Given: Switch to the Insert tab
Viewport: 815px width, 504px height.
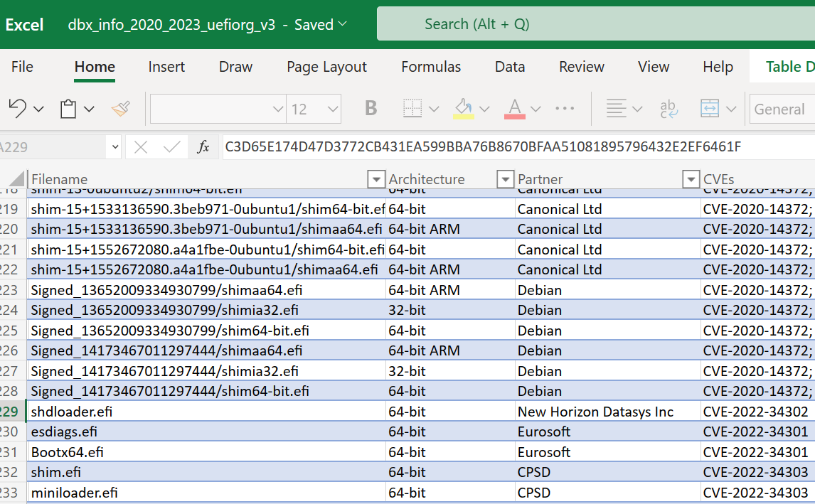Looking at the screenshot, I should 166,67.
